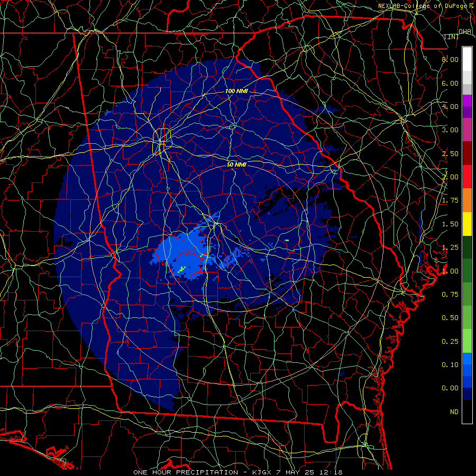Click the 0.75 legend value

[x=450, y=295]
